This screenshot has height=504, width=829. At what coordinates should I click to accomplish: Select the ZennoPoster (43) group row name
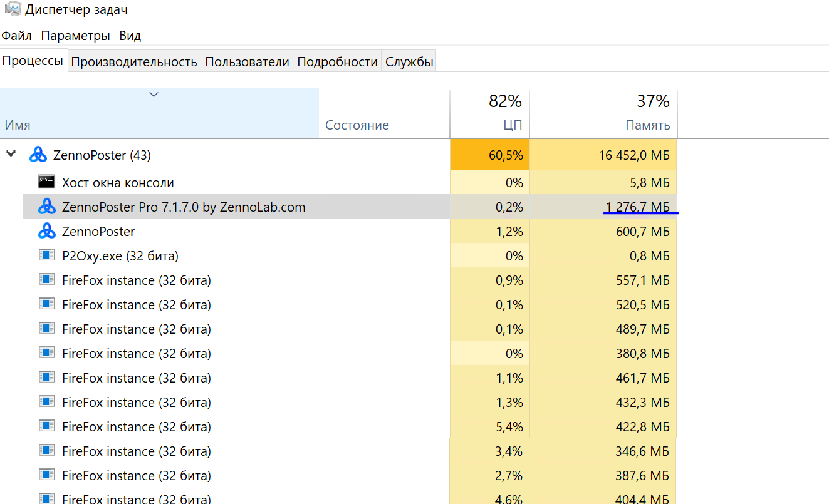pos(102,155)
